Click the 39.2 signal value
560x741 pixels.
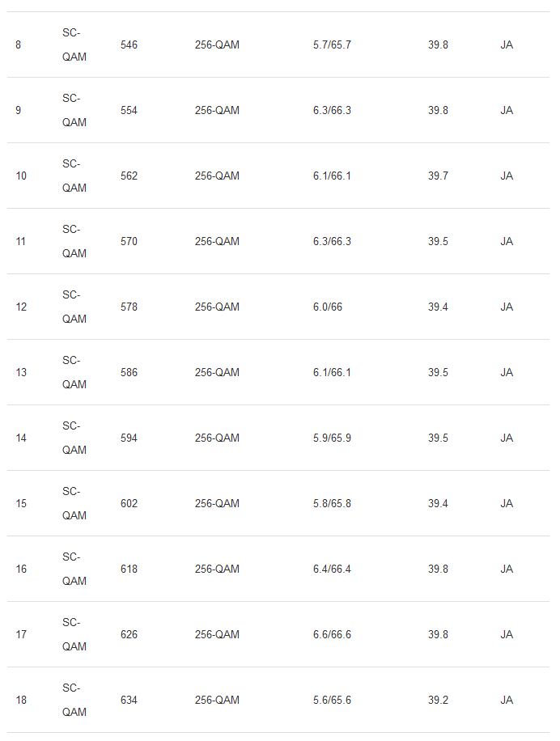tap(438, 700)
